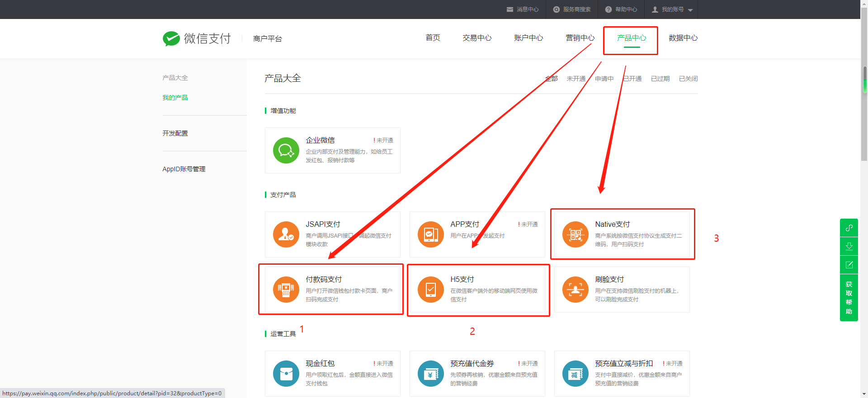This screenshot has height=398, width=868.
Task: Click the WeChat Pay logo
Action: (197, 38)
